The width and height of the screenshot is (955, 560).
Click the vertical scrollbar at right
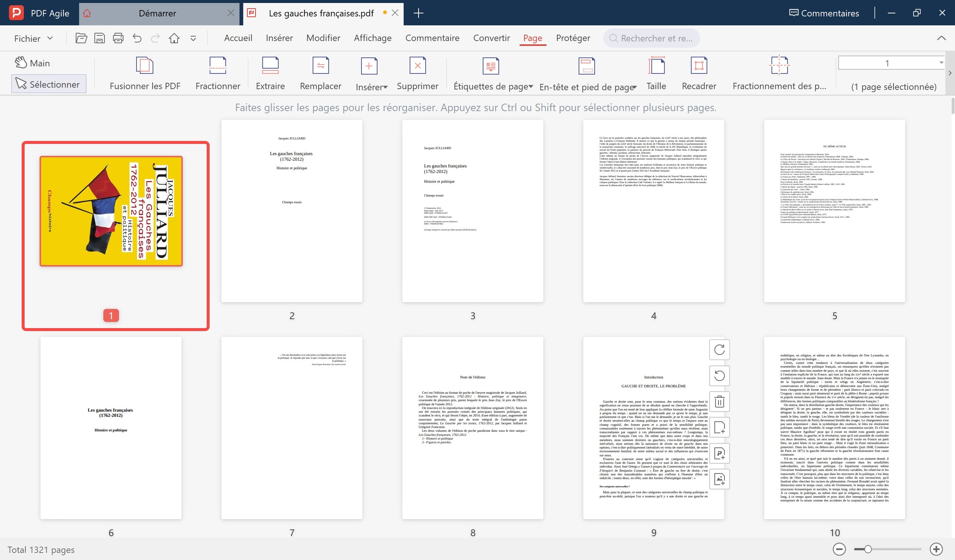(952, 106)
